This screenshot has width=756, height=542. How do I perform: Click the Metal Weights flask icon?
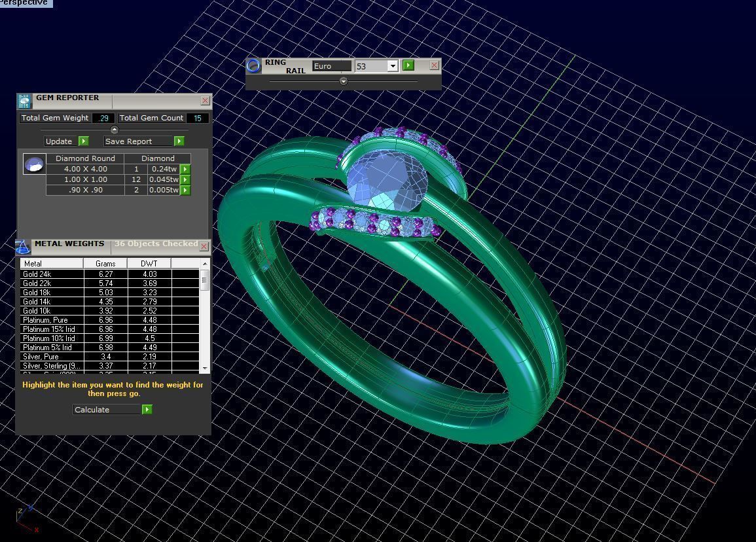click(x=23, y=246)
